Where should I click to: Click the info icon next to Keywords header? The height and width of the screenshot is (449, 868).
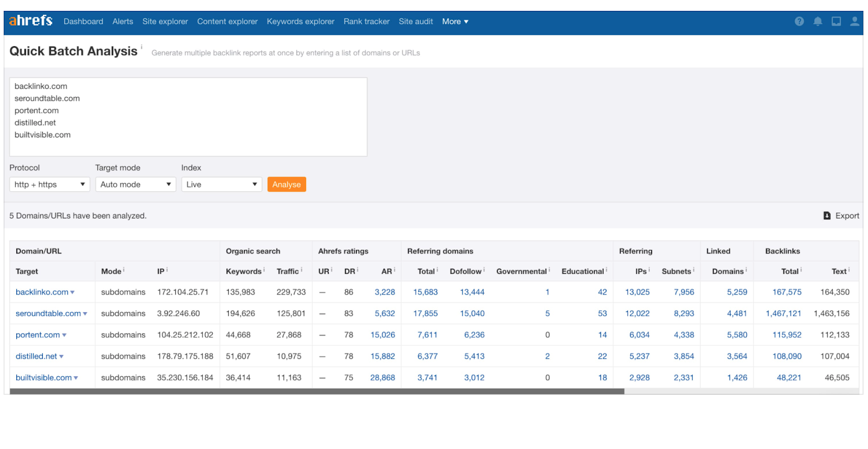pos(264,270)
